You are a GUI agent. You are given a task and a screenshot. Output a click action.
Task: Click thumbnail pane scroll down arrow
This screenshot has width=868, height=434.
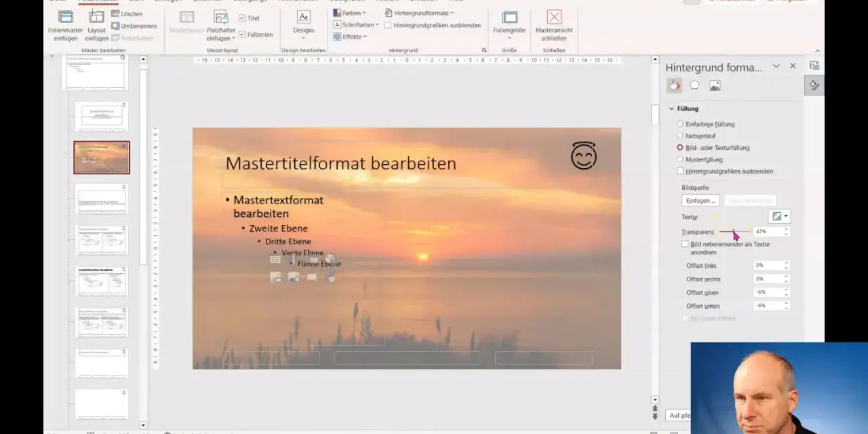pyautogui.click(x=143, y=425)
